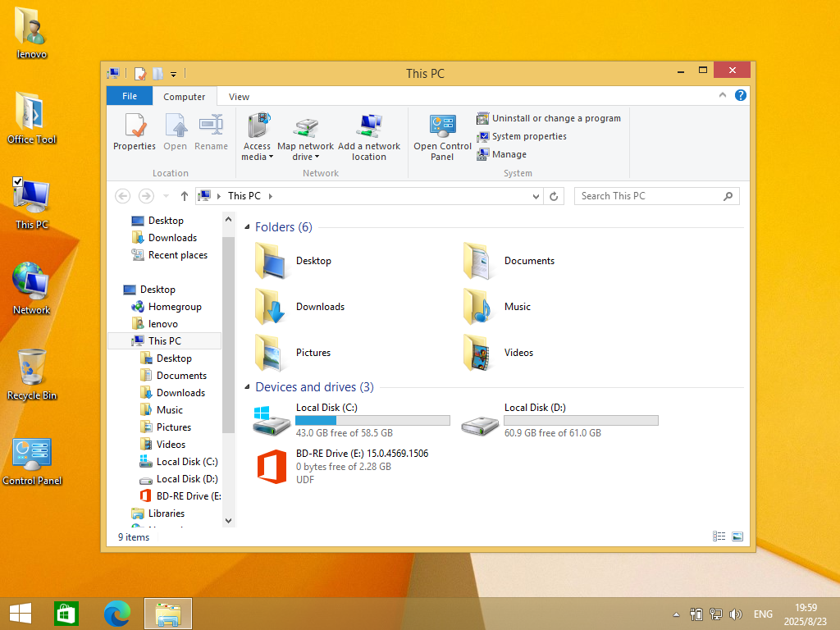Collapse the Folders (6) group
840x630 pixels.
coord(248,227)
